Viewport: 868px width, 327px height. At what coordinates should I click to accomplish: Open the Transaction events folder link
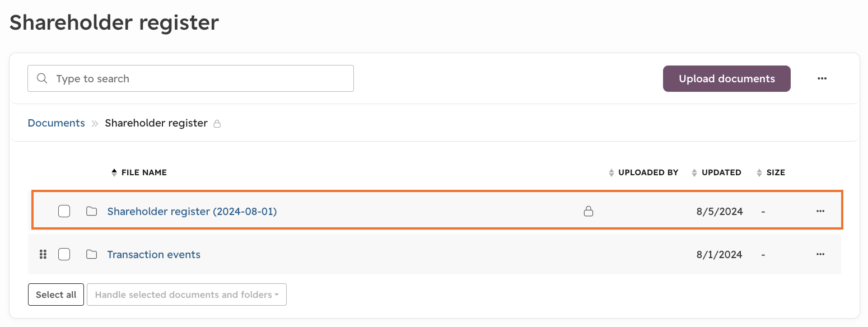tap(154, 254)
